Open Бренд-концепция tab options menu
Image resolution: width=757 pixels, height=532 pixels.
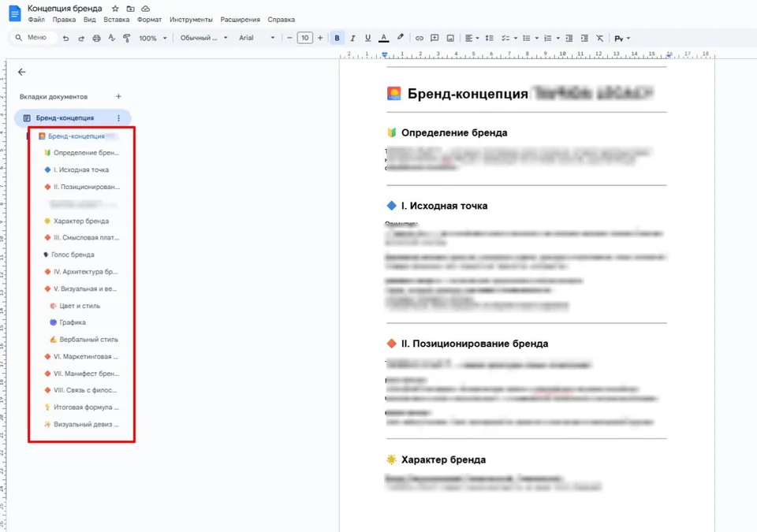(x=119, y=117)
